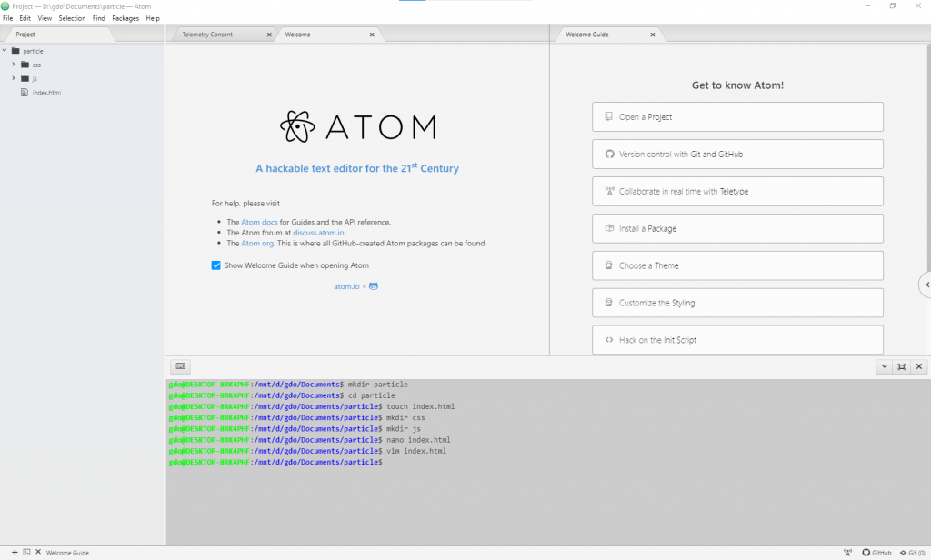Open the Edit menu

pos(25,18)
